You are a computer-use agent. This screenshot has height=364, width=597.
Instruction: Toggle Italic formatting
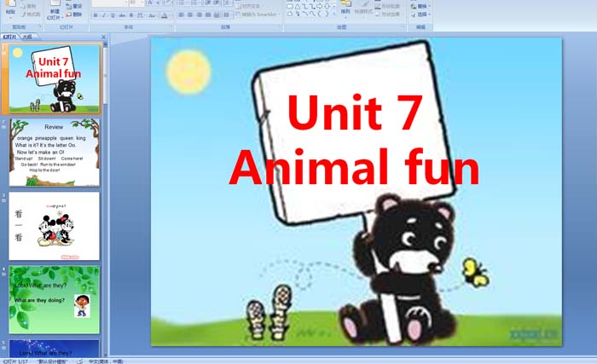tap(103, 15)
